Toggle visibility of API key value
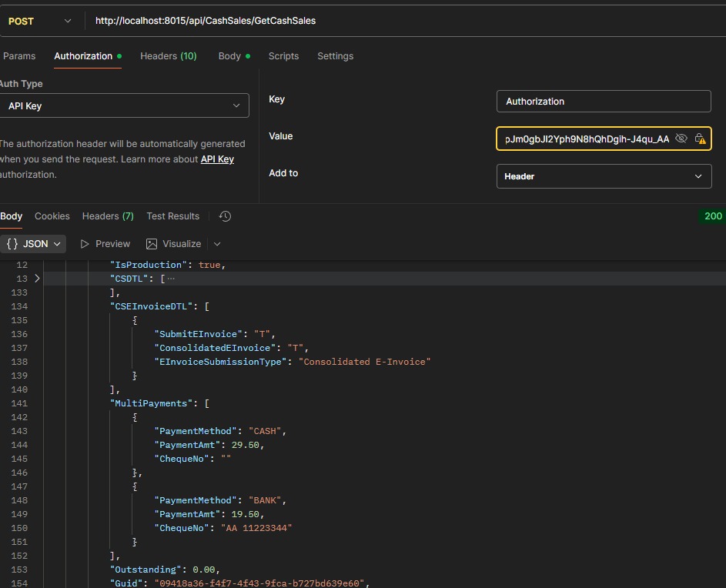 click(681, 139)
